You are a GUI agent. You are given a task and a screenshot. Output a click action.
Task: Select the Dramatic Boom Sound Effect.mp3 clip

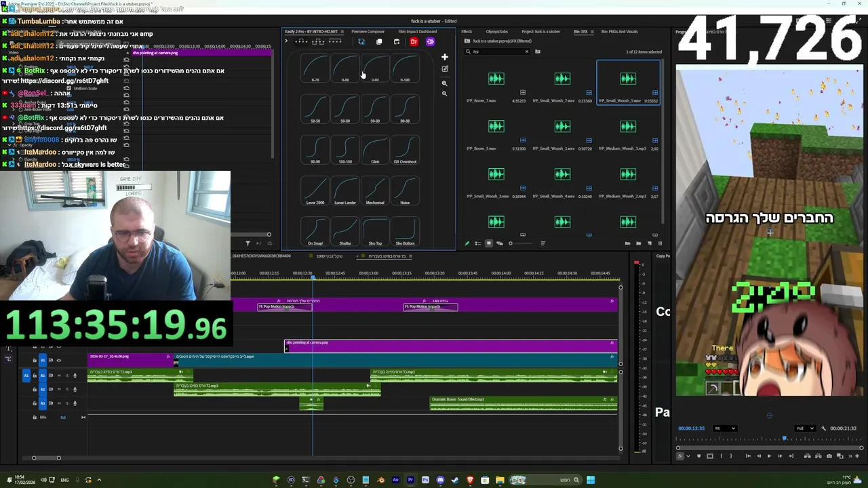coord(524,403)
